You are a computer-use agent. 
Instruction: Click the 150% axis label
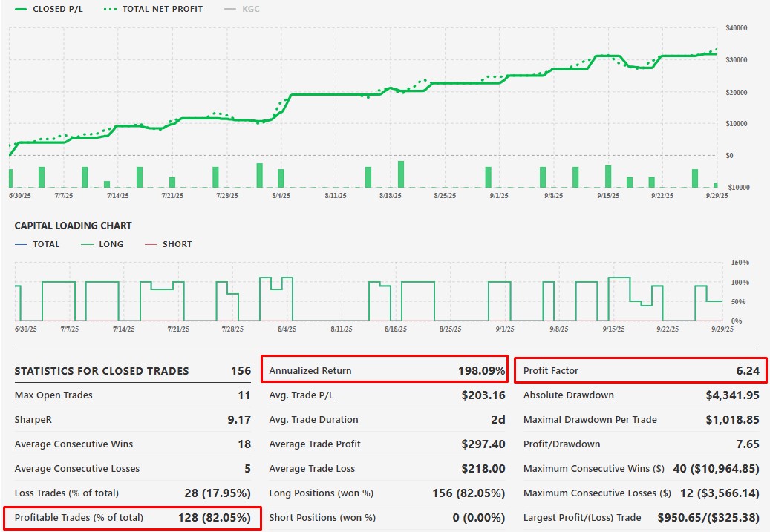point(740,263)
